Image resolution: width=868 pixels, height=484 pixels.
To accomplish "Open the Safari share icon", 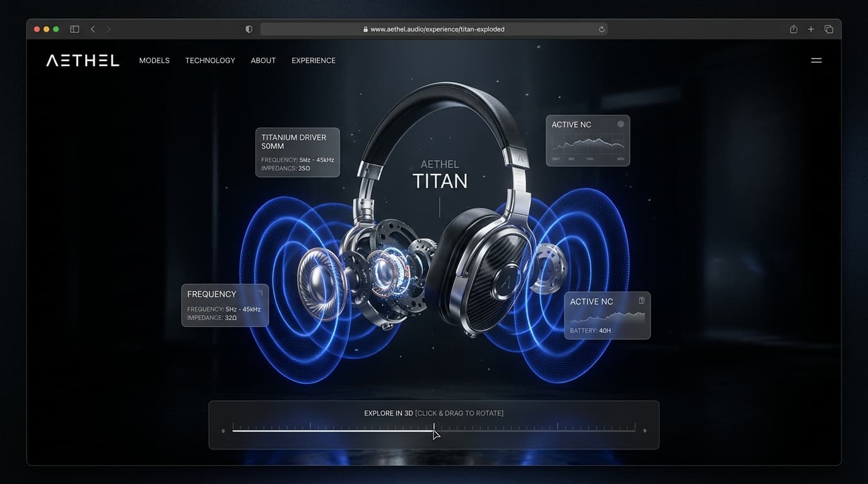I will [x=794, y=29].
